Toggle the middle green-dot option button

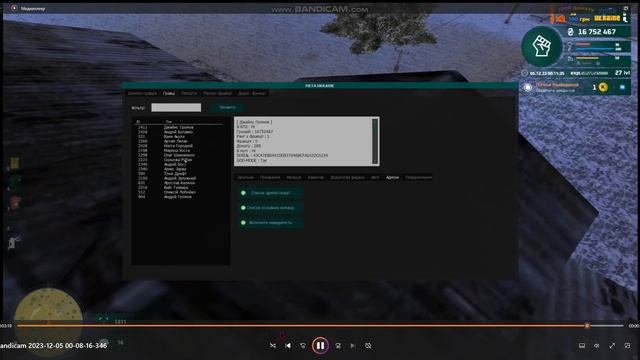tap(270, 208)
